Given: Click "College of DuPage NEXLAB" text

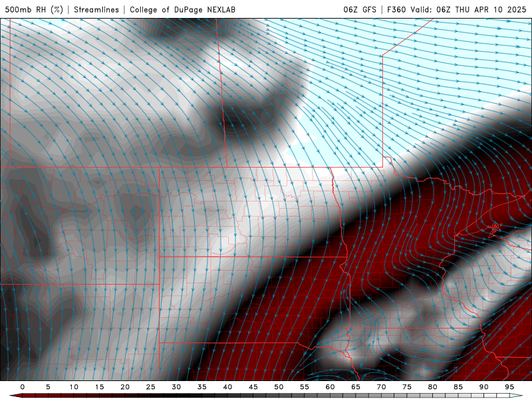Looking at the screenshot, I should (182, 9).
